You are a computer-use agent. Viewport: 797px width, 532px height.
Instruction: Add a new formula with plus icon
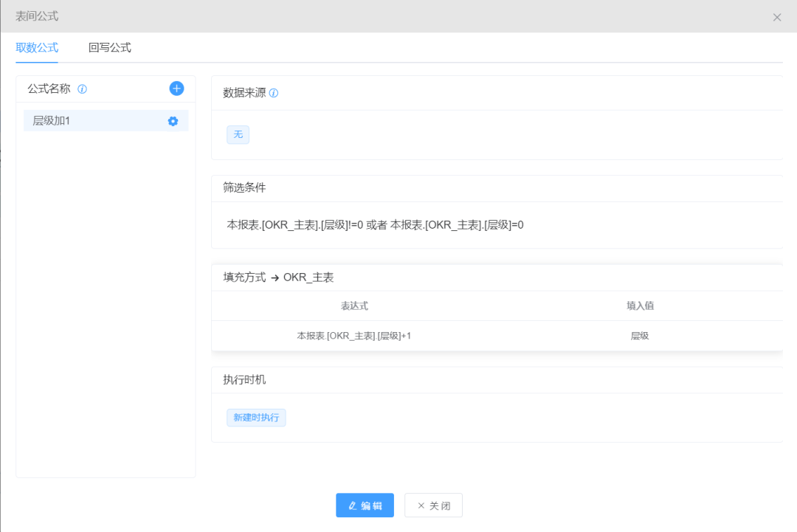coord(176,89)
